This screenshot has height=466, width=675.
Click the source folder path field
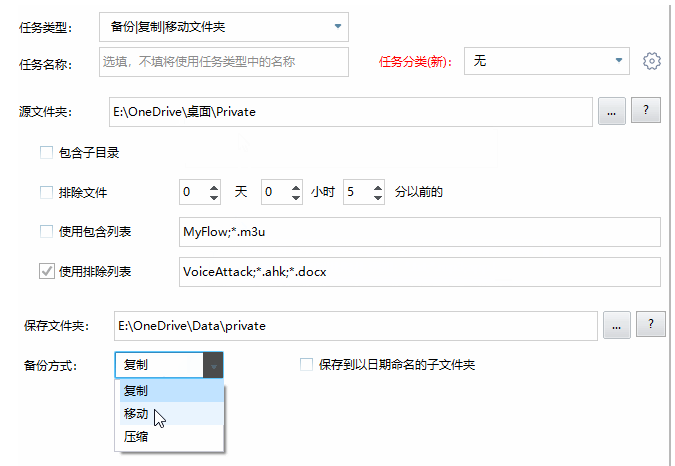pos(350,112)
